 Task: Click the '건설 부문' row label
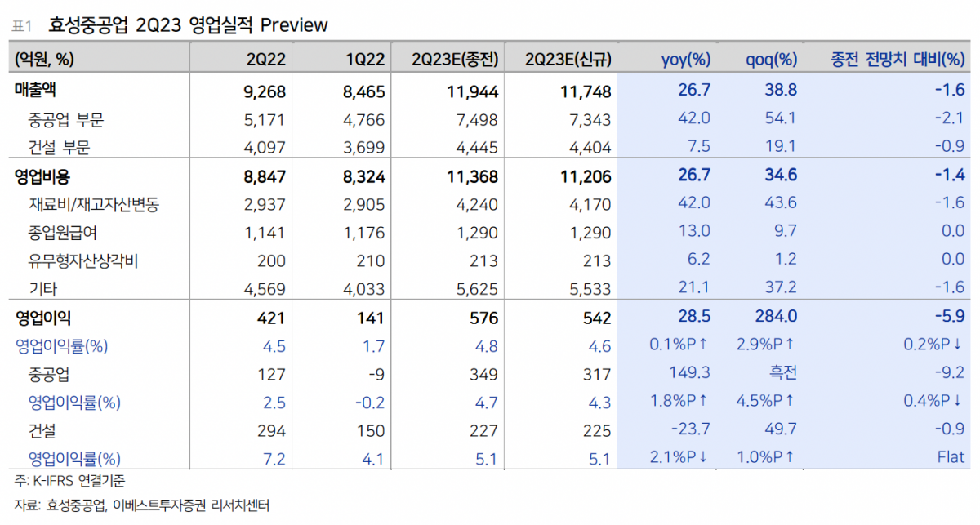(x=59, y=148)
